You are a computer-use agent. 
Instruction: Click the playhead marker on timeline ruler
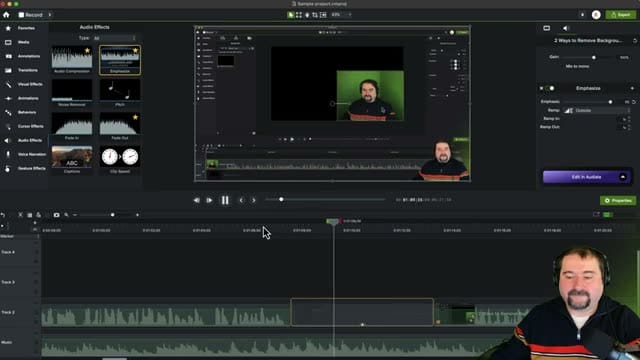(x=333, y=221)
